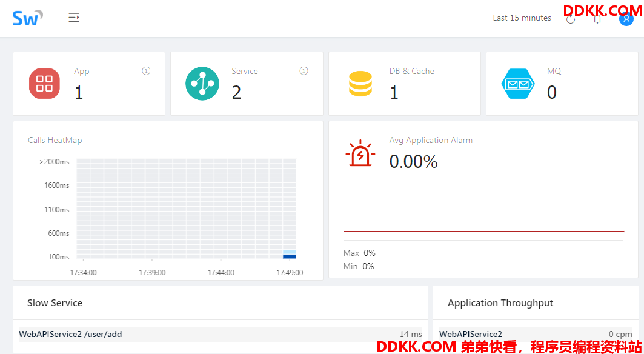Click the 14 ms response time
The width and height of the screenshot is (644, 354).
[411, 334]
